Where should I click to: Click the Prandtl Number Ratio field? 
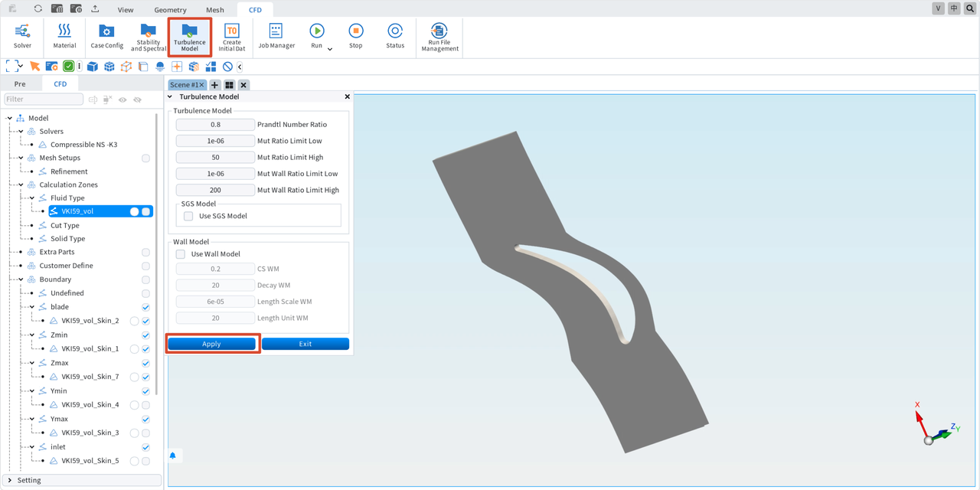point(215,124)
